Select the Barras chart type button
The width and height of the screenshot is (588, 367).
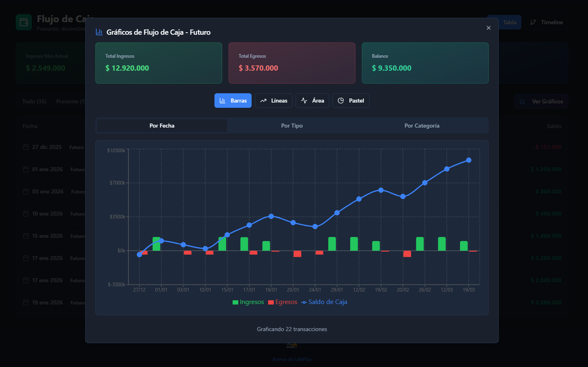(x=233, y=101)
